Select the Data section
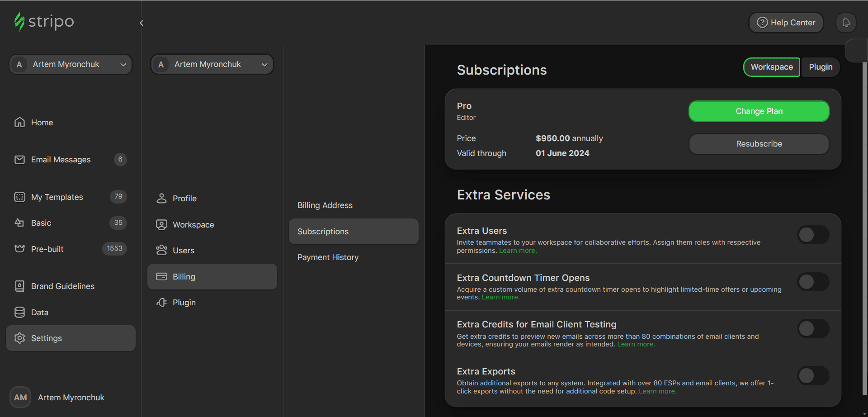Screen dimensions: 868x417 [39, 312]
